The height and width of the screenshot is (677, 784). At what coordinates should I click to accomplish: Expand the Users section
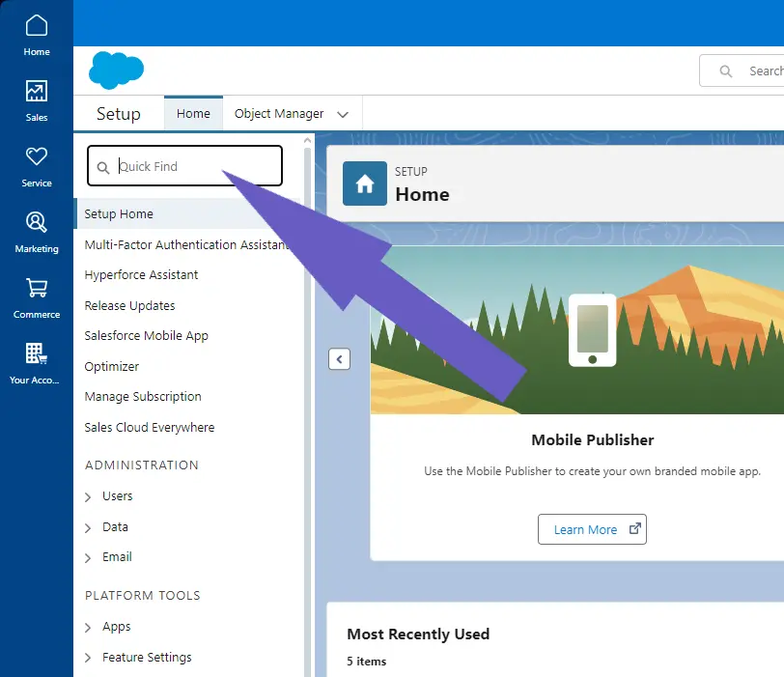click(x=88, y=497)
